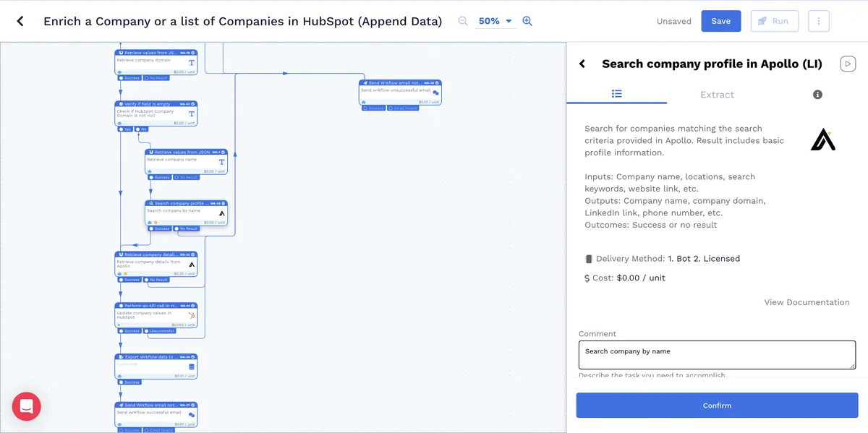The image size is (868, 433).
Task: Close the Search company profile panel
Action: click(x=582, y=64)
